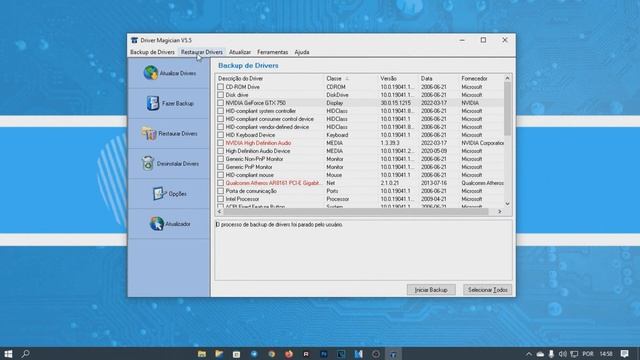This screenshot has width=640, height=360.
Task: Check the Generic PnP Monitor checkbox
Action: [x=221, y=167]
